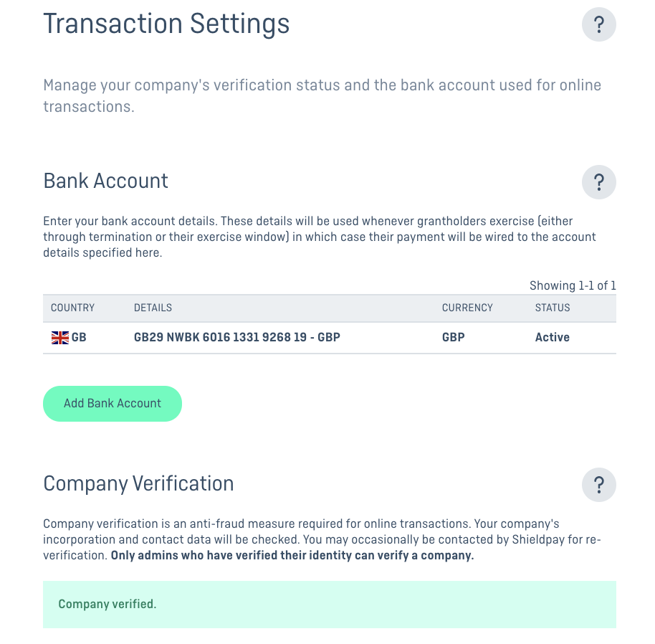655x644 pixels.
Task: Click the Transaction Settings page title
Action: (166, 24)
